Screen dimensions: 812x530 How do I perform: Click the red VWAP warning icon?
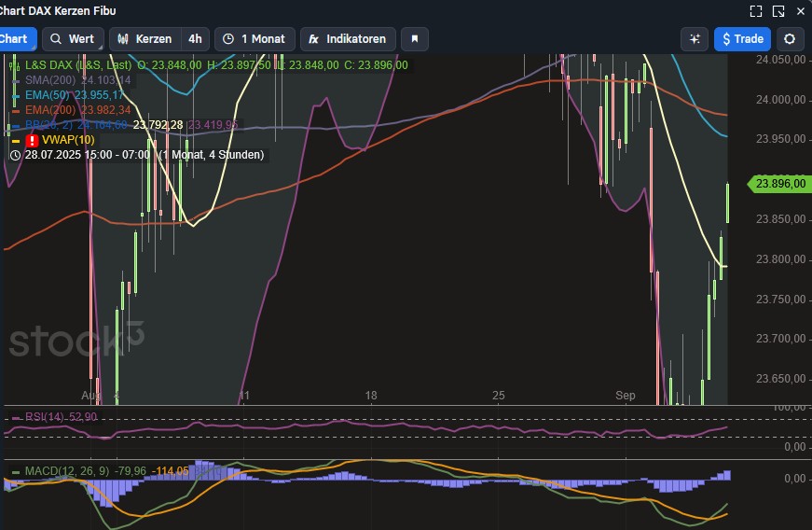32,140
